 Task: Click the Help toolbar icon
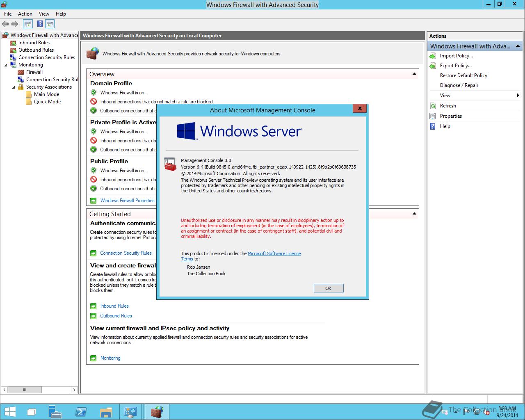click(x=40, y=24)
